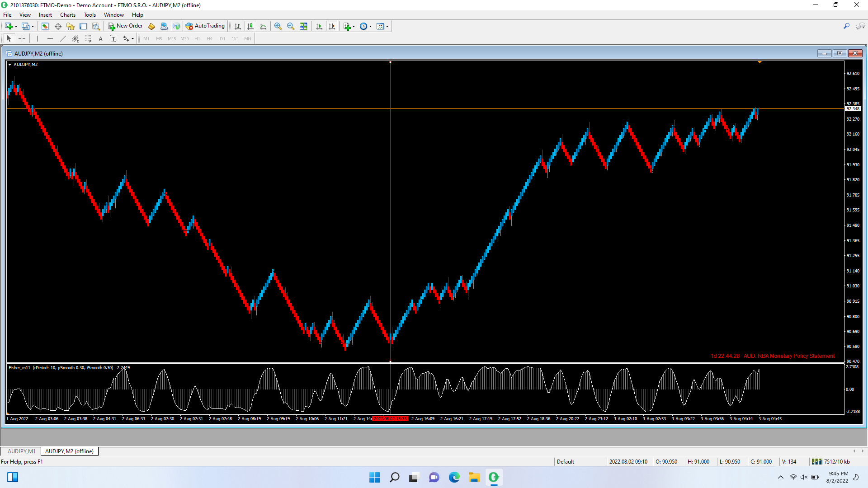Select the Crosshair cursor tool
The width and height of the screenshot is (868, 488).
pos(22,38)
